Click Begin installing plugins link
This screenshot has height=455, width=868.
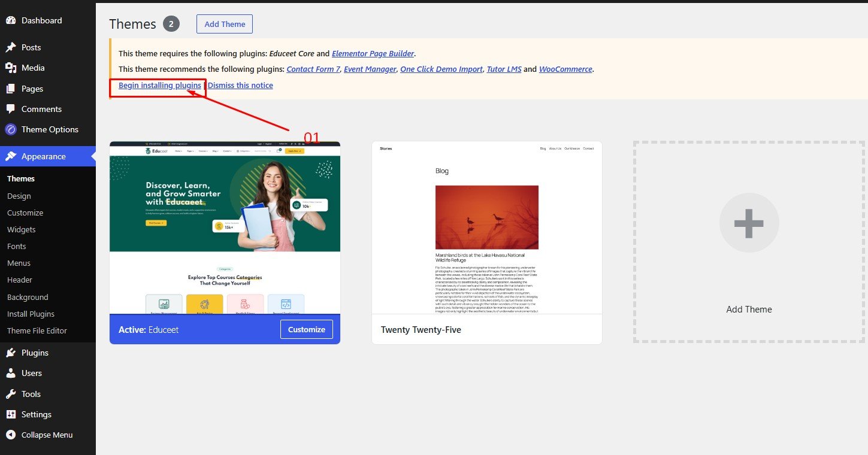[x=160, y=85]
